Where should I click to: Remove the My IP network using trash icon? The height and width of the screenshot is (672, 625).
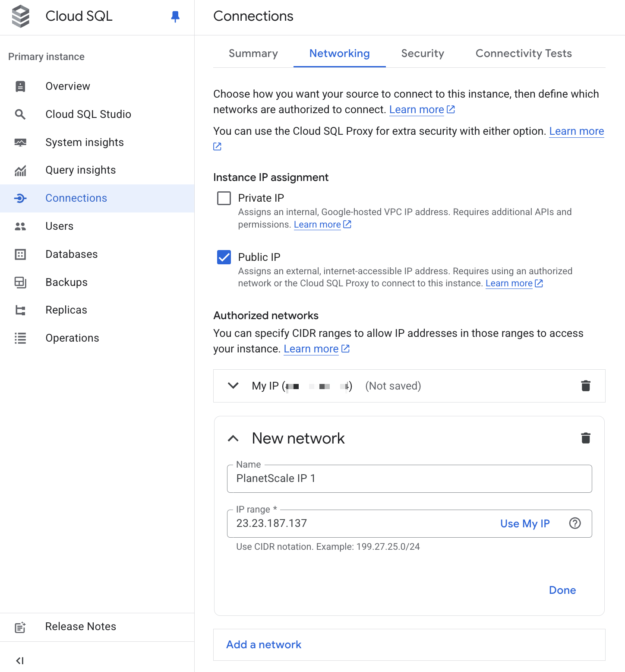(x=585, y=386)
